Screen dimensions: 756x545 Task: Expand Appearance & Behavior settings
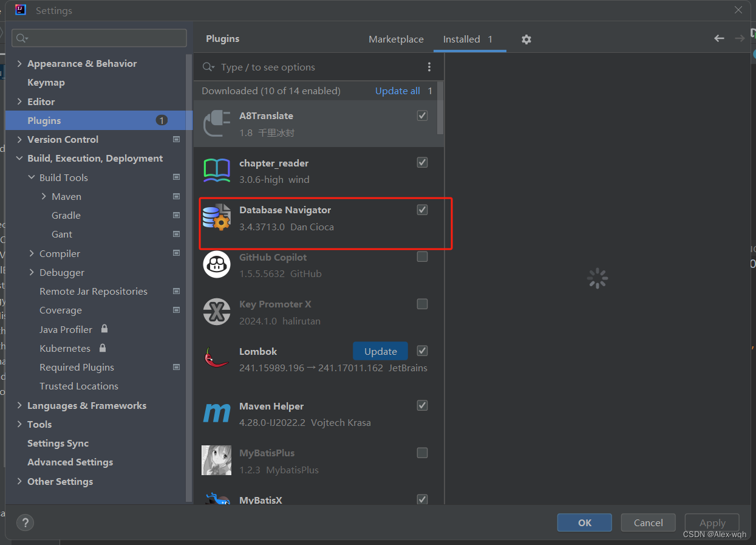point(19,63)
